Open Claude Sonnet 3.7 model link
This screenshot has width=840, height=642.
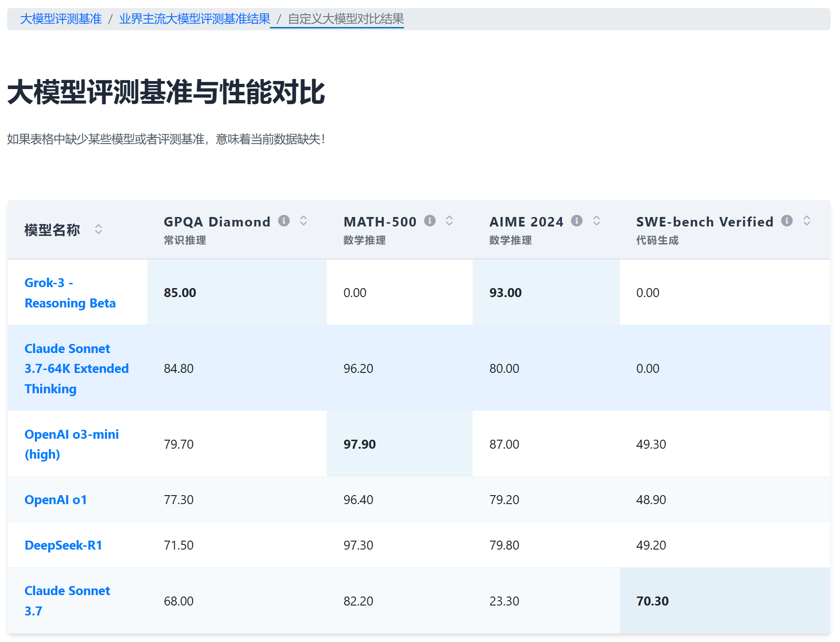(67, 601)
